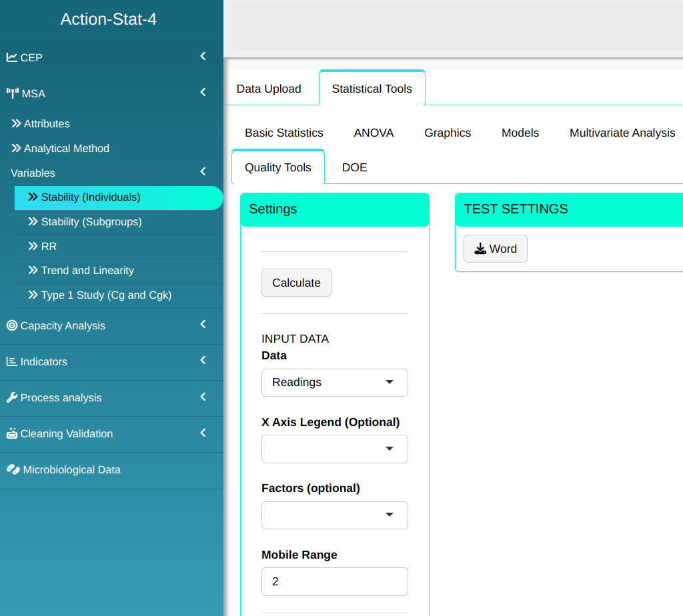683x616 pixels.
Task: Download the report with Word button
Action: coord(495,249)
